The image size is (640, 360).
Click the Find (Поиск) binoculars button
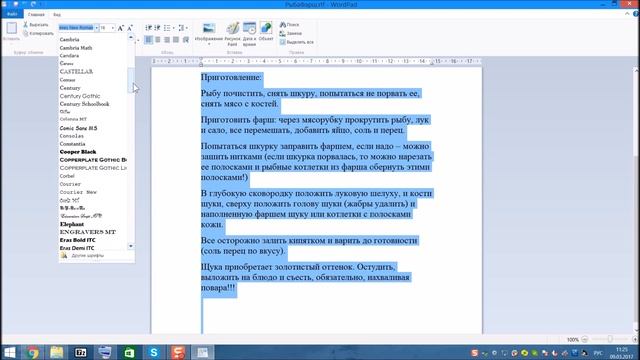(289, 25)
